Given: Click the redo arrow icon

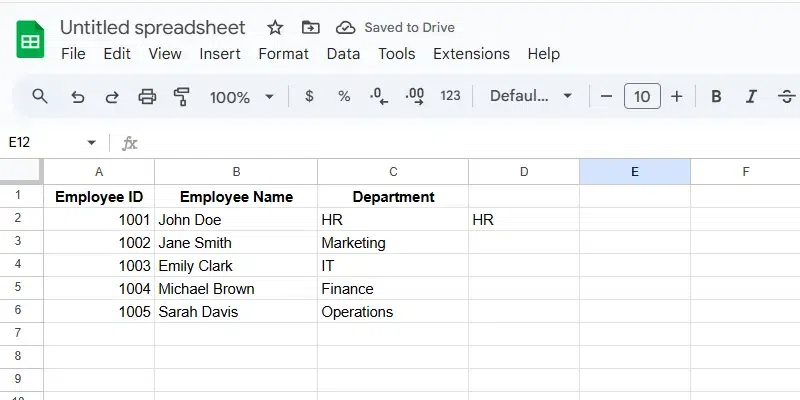Looking at the screenshot, I should point(112,97).
